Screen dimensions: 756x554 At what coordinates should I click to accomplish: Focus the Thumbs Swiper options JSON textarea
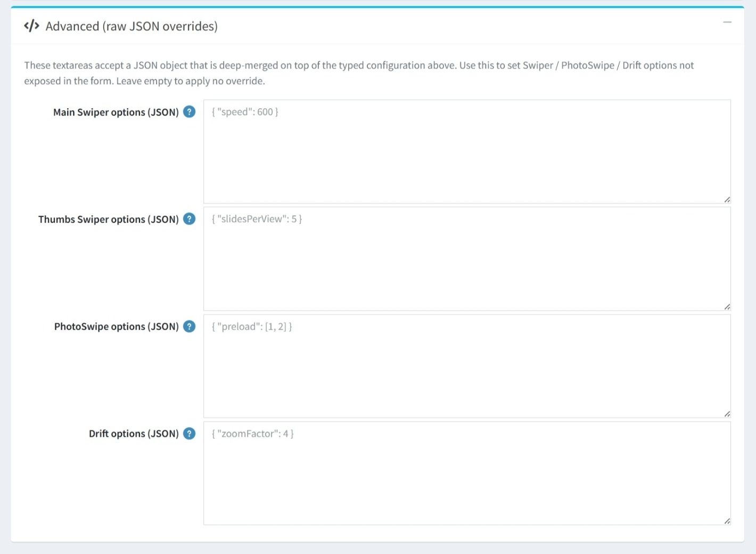(467, 259)
